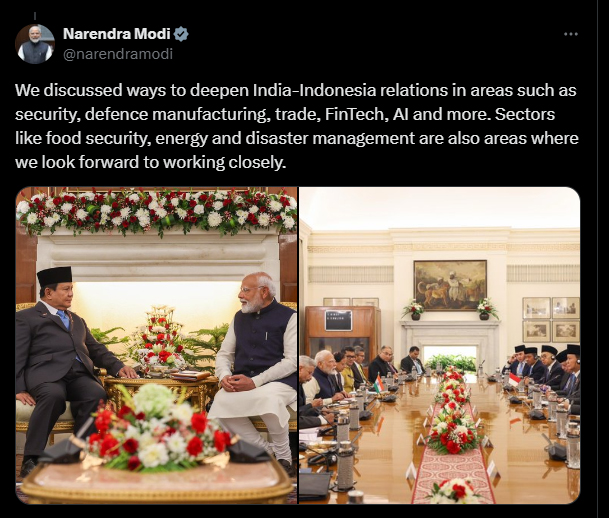Click the thread line above profile avatar
This screenshot has width=609, height=518.
(35, 16)
